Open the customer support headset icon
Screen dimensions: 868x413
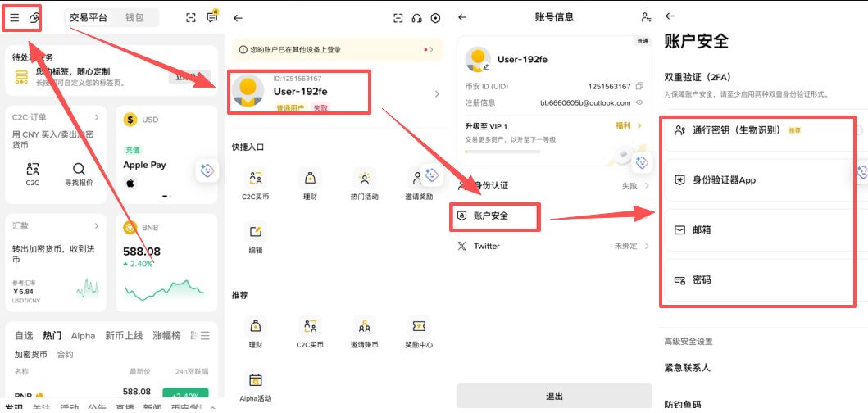point(417,18)
